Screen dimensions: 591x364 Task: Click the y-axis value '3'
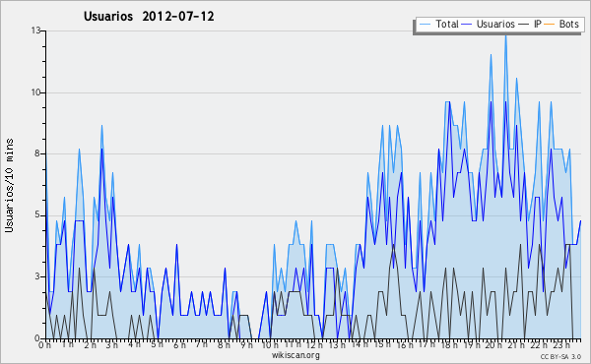point(37,276)
